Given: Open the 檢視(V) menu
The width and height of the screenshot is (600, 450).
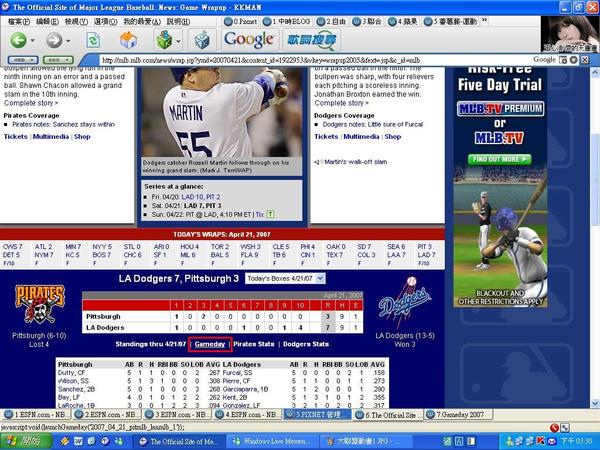Looking at the screenshot, I should pos(76,21).
